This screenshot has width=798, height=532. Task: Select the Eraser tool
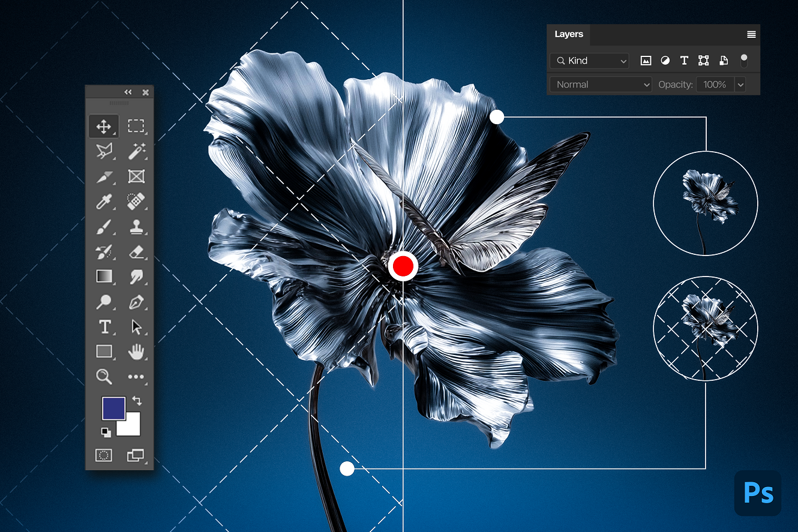tap(137, 252)
